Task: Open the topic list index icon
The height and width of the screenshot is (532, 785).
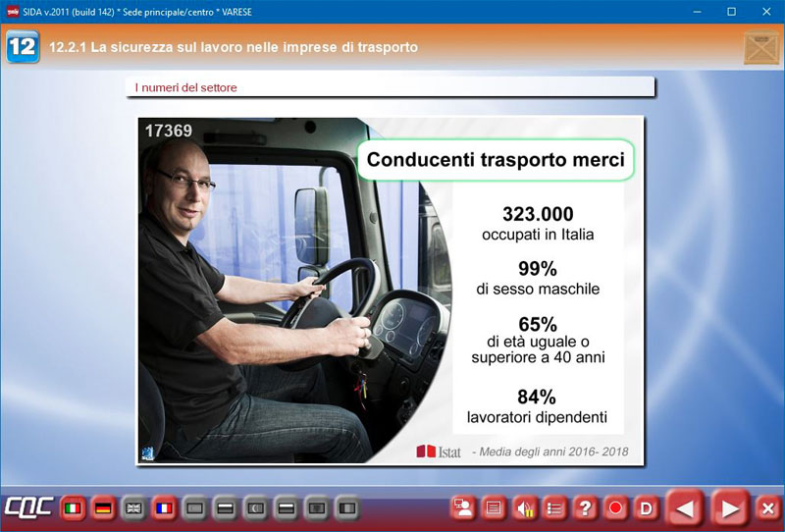Action: tap(554, 508)
